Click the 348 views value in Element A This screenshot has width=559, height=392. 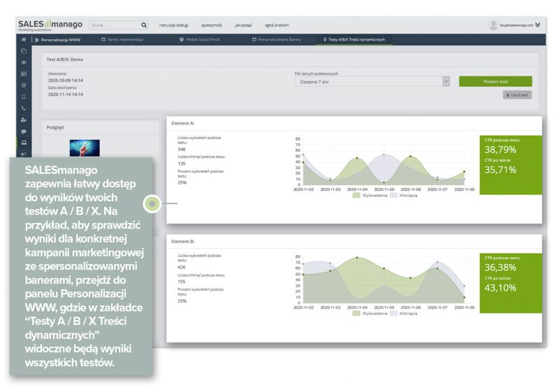(182, 150)
